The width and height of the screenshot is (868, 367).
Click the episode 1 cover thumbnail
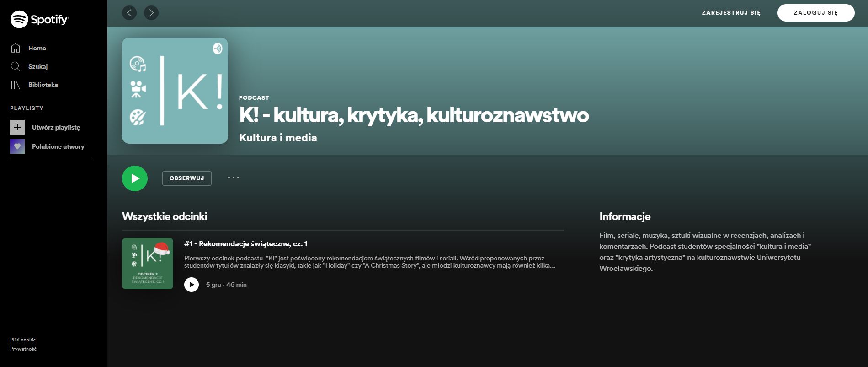click(x=148, y=264)
